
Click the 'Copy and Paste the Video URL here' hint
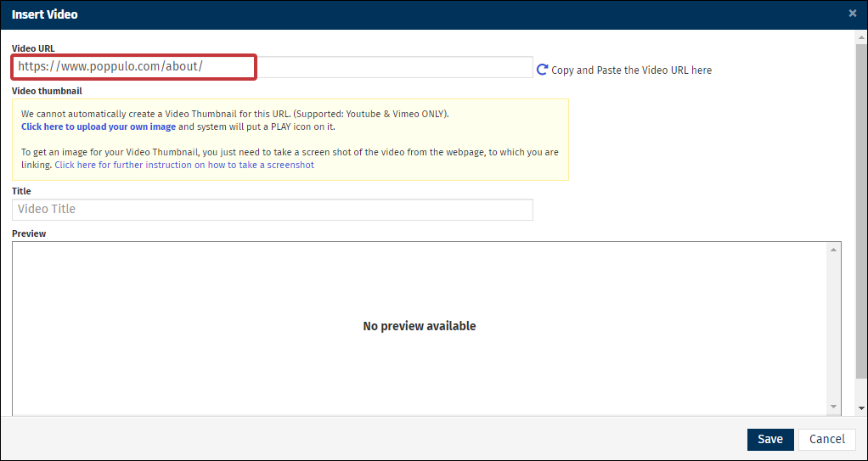click(x=631, y=70)
